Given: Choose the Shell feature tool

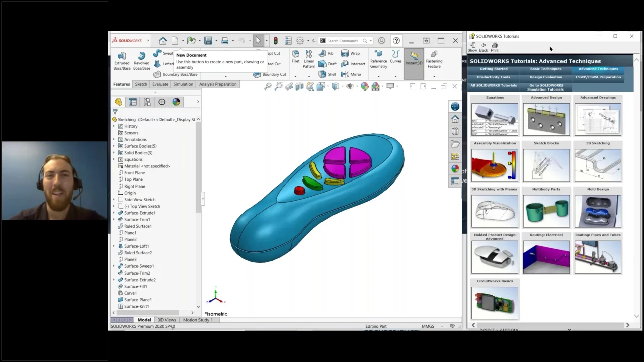Looking at the screenshot, I should click(x=328, y=74).
